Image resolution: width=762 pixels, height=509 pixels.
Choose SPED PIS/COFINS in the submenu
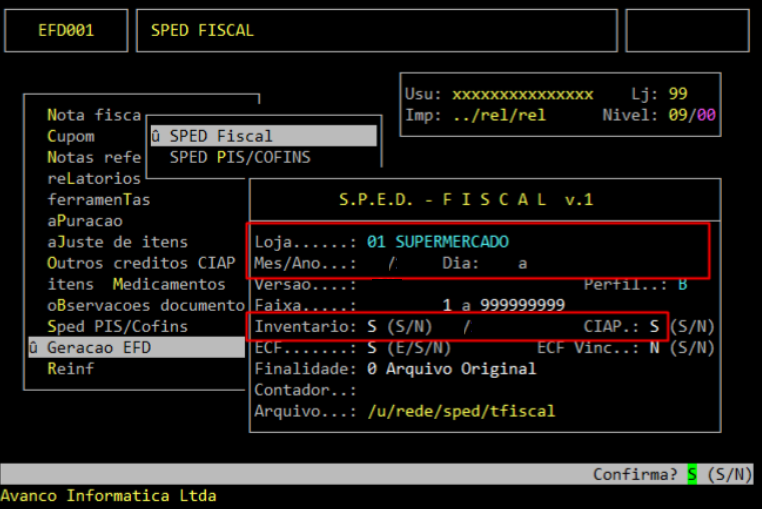click(240, 158)
